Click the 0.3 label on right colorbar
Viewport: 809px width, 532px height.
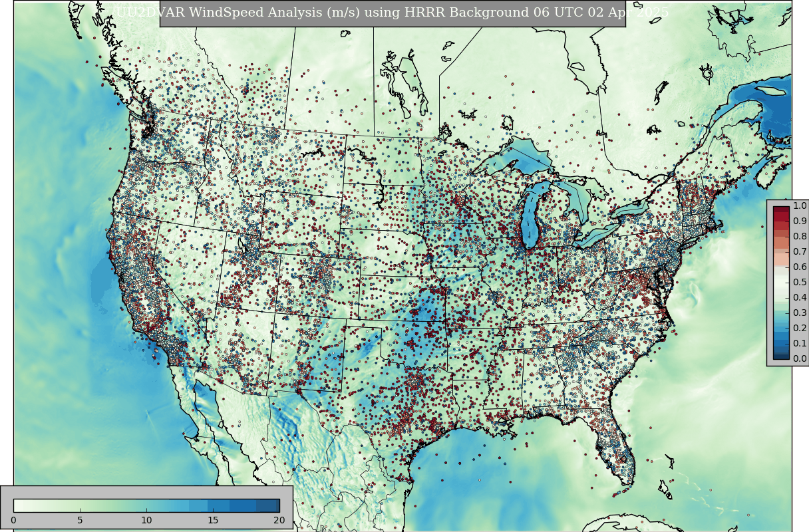[799, 313]
